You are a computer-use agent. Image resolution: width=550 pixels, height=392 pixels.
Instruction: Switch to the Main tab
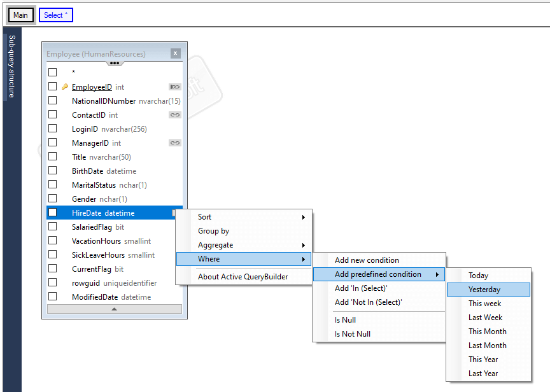[20, 14]
